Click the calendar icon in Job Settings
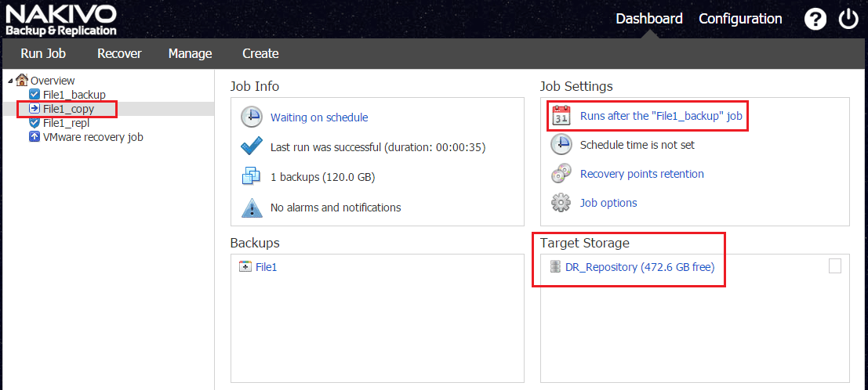 coord(561,116)
